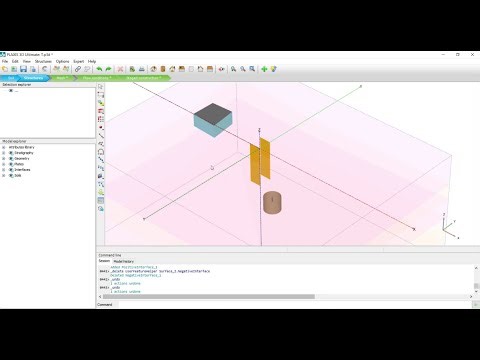The image size is (480, 360).
Task: Click the third magnifier zoom icon
Action: 252,69
